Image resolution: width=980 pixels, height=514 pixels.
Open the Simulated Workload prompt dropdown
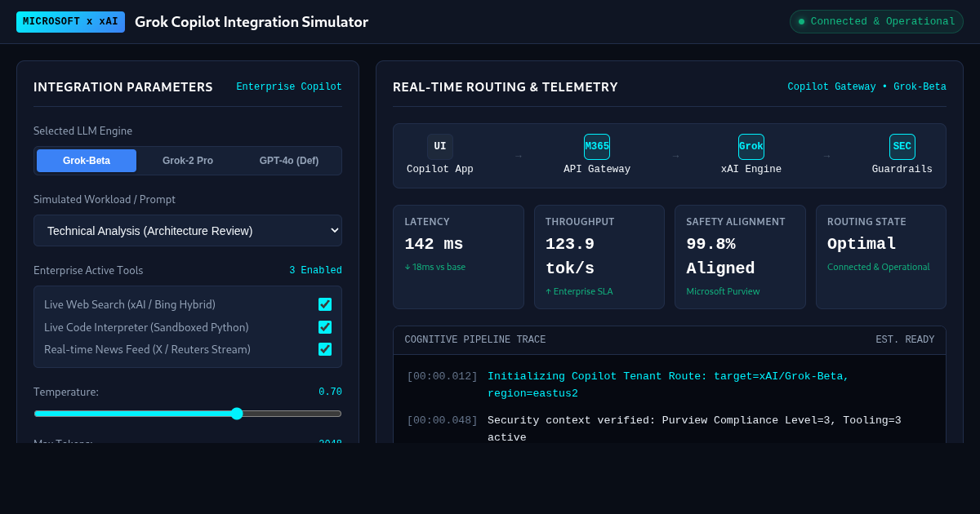pos(188,231)
